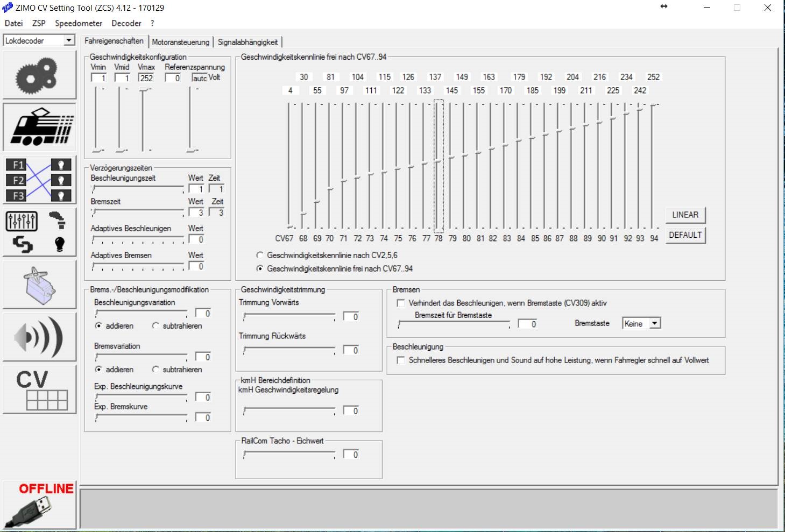Open the CV table icon
The height and width of the screenshot is (532, 785).
tap(39, 390)
